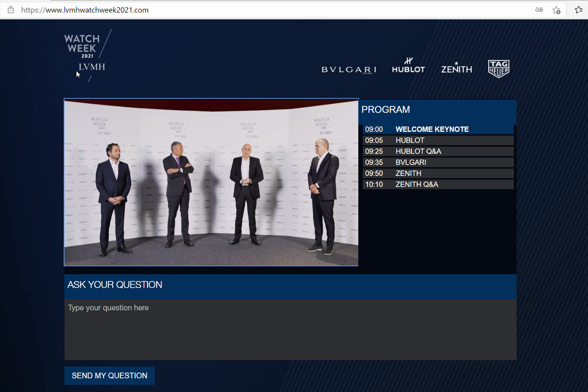Select the 09:35 Bvlgari program entry

point(438,162)
